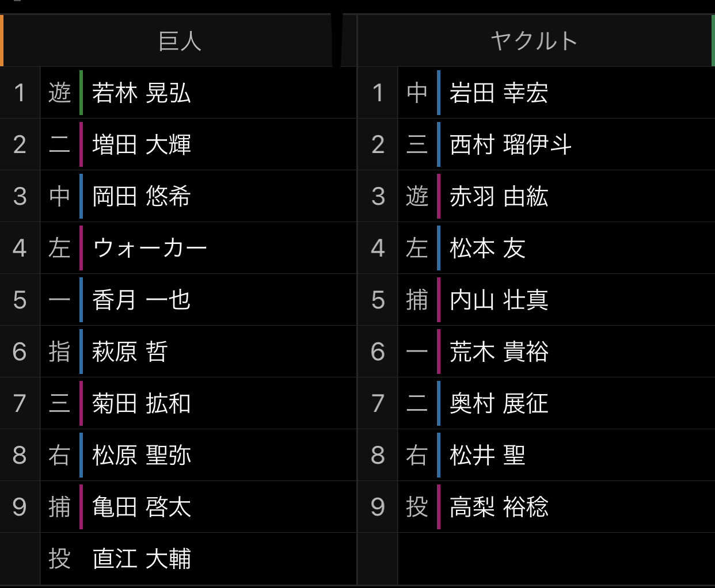Open pitcher 直江 大輔
Viewport: 715px width, 588px height.
tap(141, 559)
